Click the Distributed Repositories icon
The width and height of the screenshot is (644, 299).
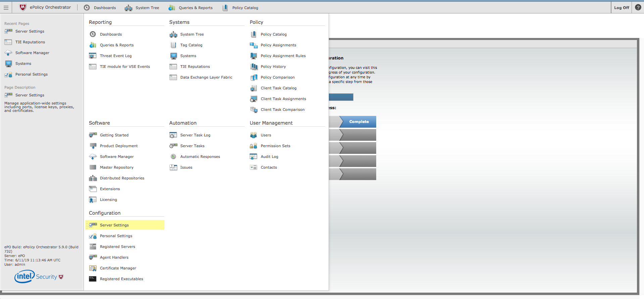[93, 178]
